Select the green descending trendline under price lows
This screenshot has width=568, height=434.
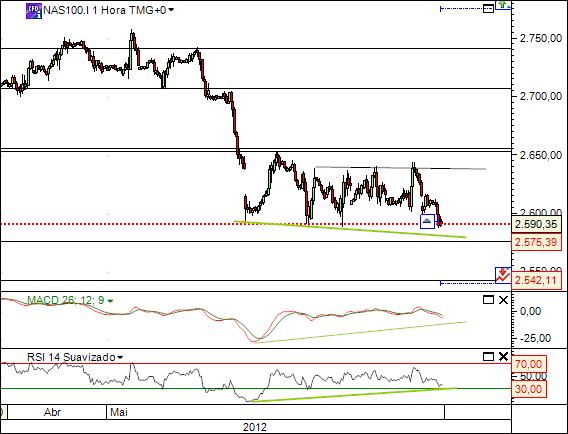pos(350,229)
